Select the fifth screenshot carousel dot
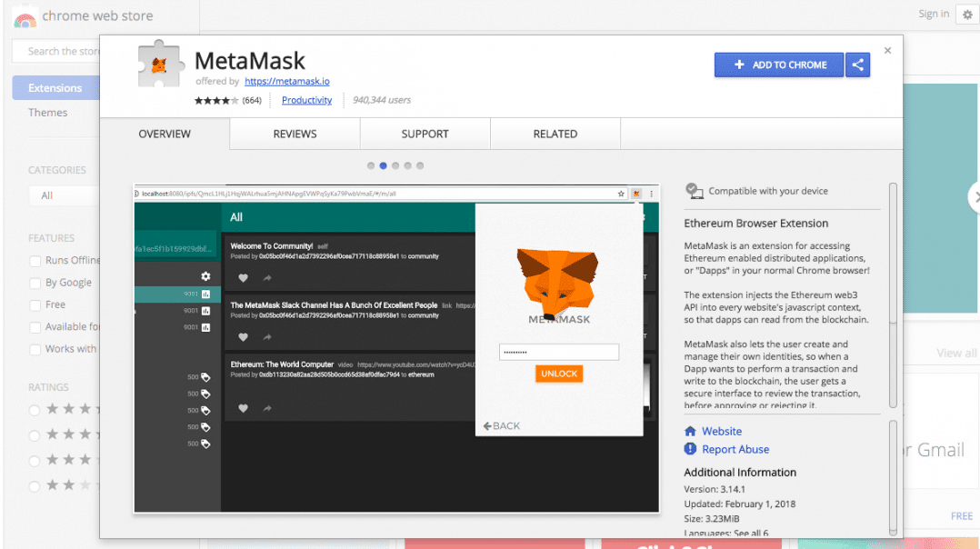 (x=420, y=166)
